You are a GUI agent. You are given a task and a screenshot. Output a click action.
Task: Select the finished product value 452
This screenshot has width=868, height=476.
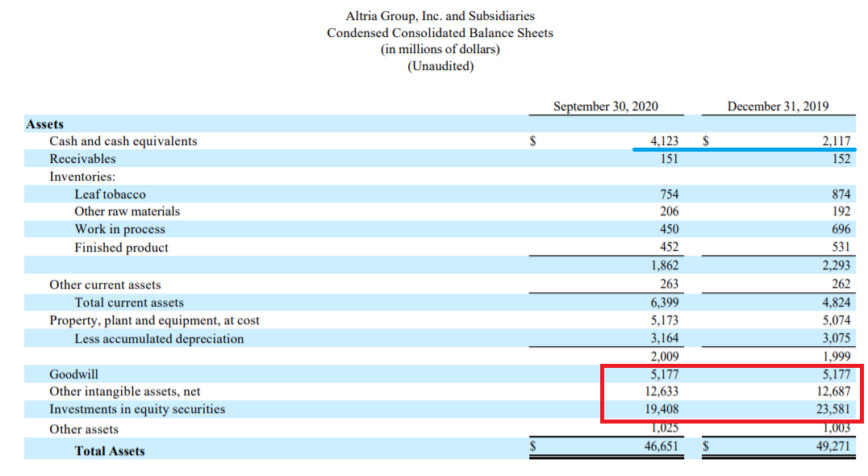[670, 247]
